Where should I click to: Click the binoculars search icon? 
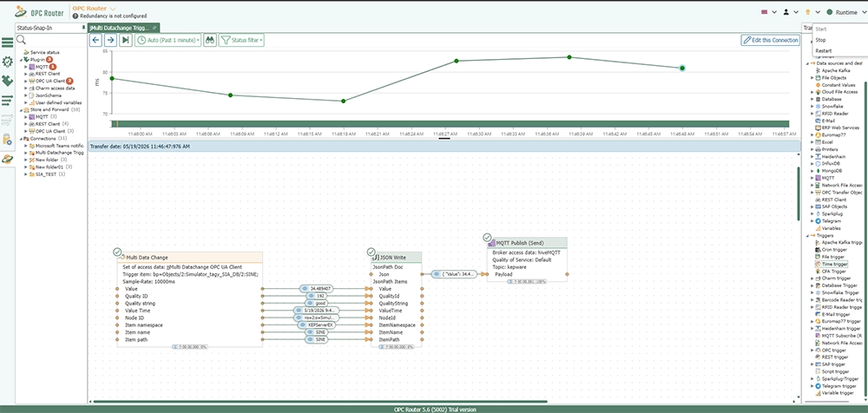(210, 40)
